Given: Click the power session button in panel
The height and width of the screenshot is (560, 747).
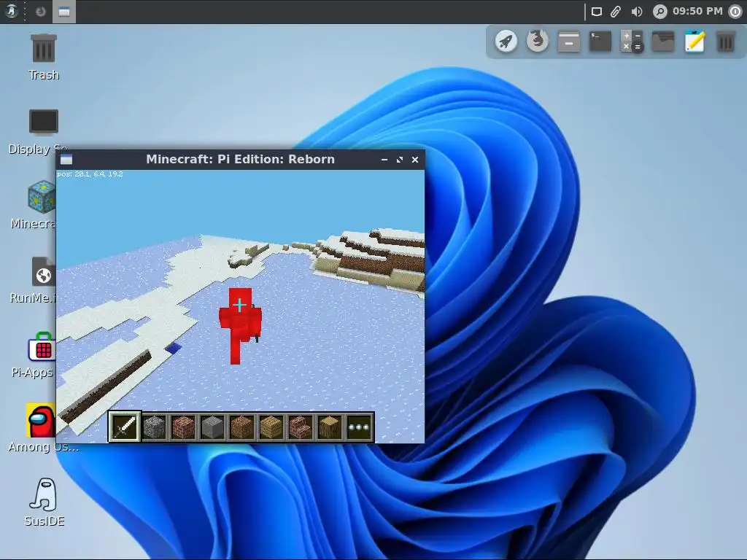Looking at the screenshot, I should tap(735, 12).
